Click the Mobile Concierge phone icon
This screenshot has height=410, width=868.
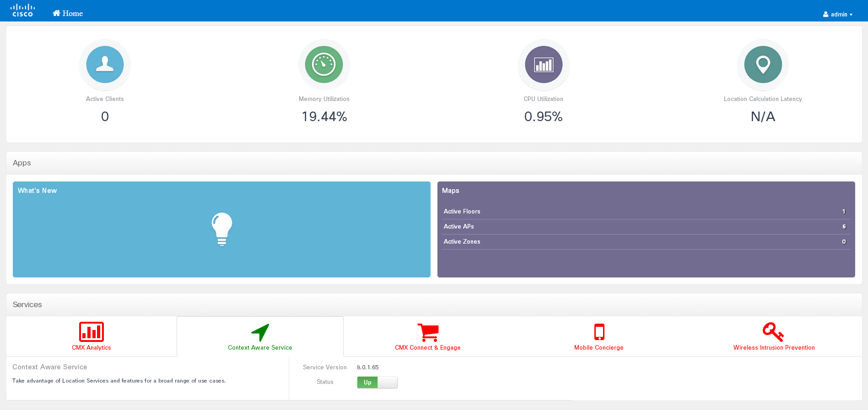coord(599,332)
